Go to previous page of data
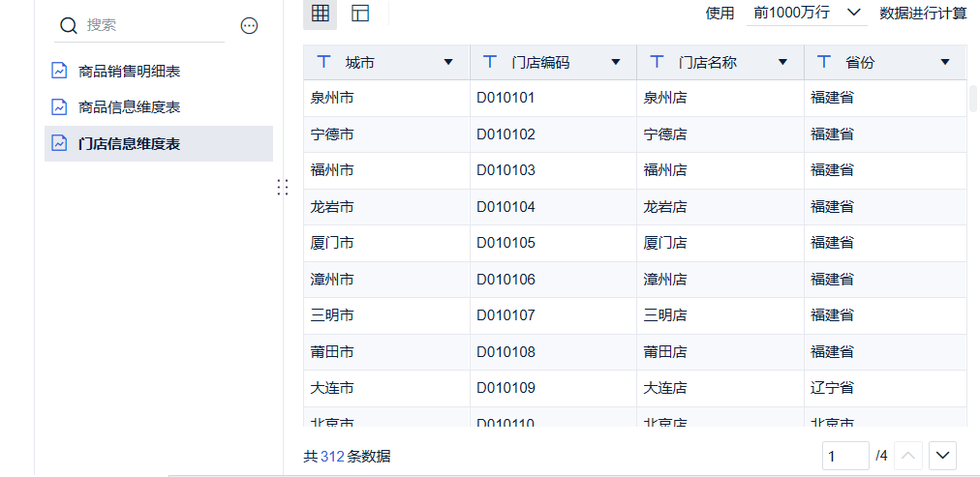The image size is (980, 477). pyautogui.click(x=908, y=455)
